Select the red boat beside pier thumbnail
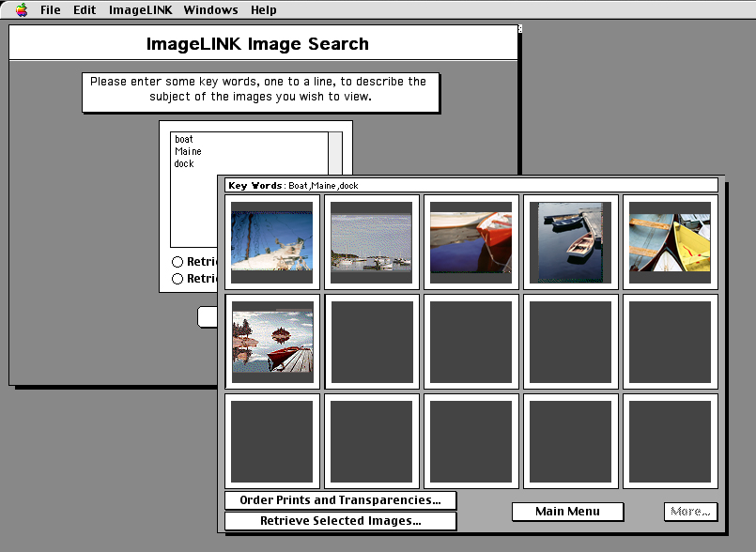The height and width of the screenshot is (552, 756). [x=272, y=341]
